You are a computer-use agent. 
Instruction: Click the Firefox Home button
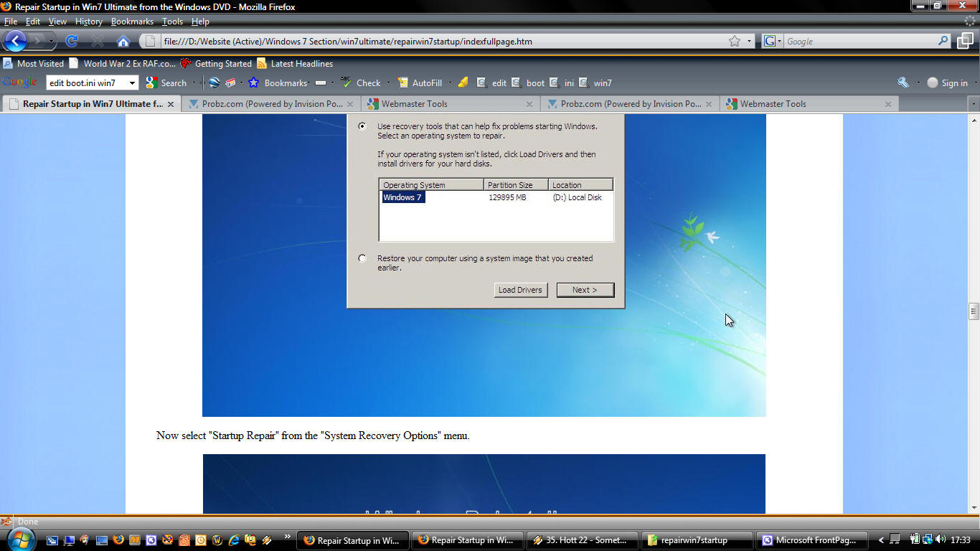coord(123,41)
